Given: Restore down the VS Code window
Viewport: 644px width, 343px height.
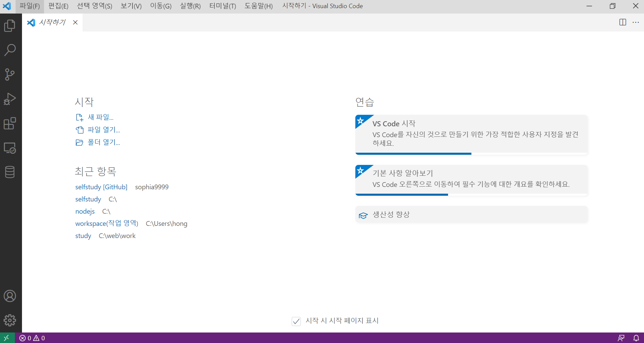Looking at the screenshot, I should tap(613, 6).
